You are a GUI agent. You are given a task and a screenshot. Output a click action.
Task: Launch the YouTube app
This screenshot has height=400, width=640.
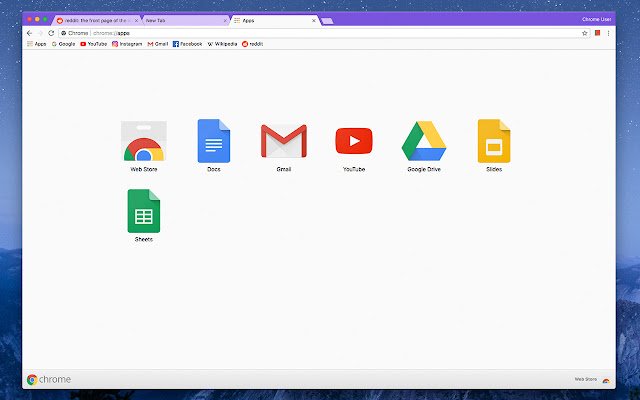point(354,141)
